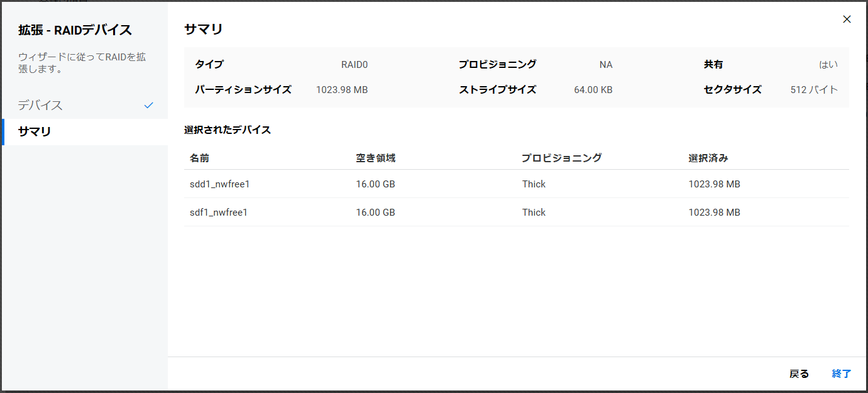Viewport: 868px width, 393px height.
Task: Click the 512 バイト sector size value
Action: click(814, 90)
